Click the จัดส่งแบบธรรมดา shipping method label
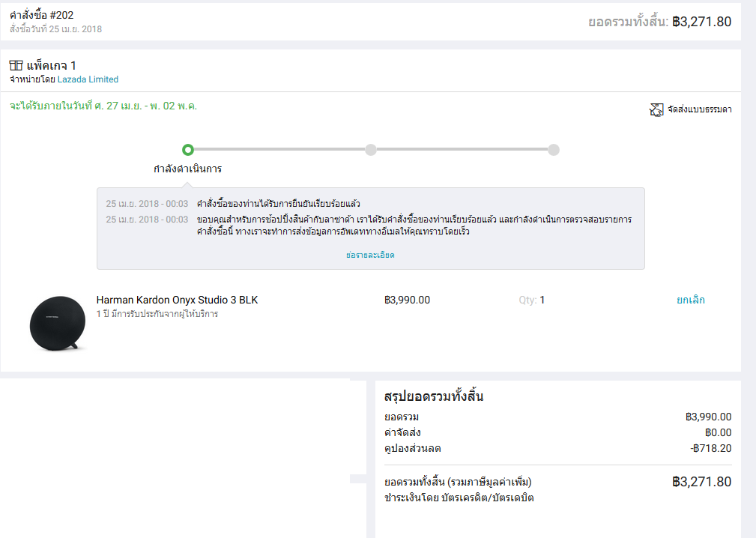 point(700,109)
